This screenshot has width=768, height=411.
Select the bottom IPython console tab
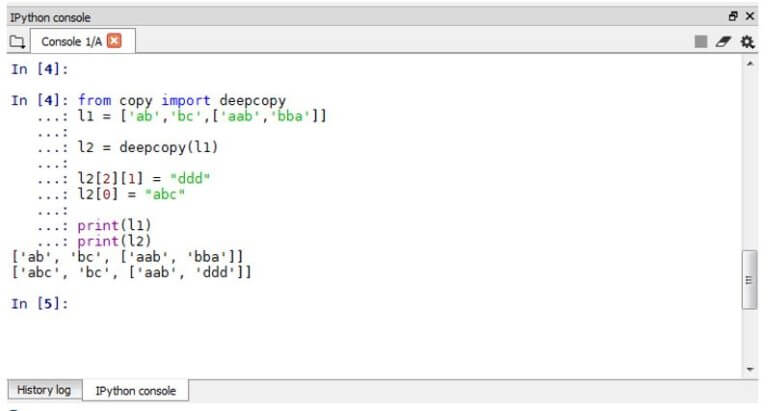tap(136, 390)
